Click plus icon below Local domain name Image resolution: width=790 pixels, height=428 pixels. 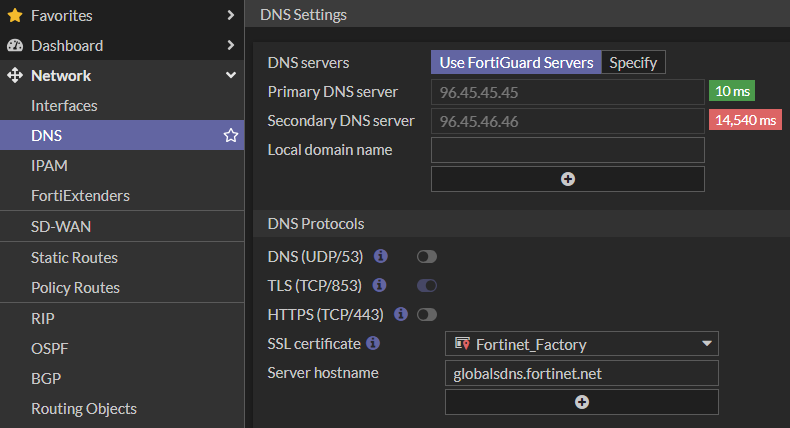pos(568,179)
